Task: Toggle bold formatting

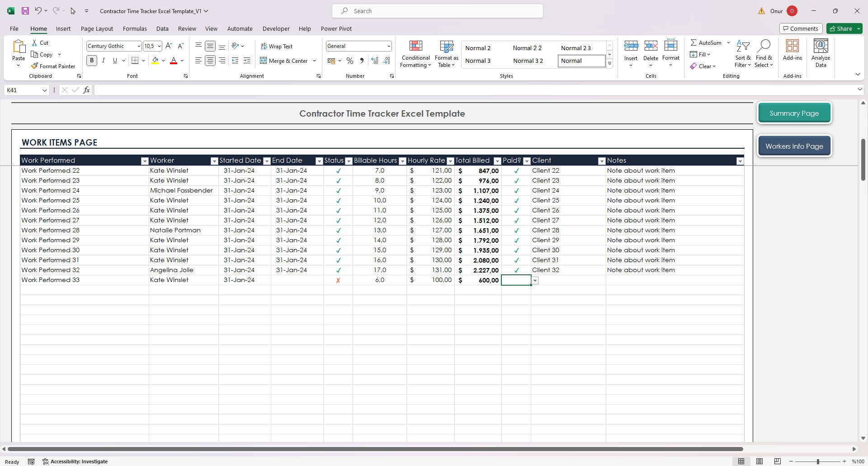Action: 91,60
